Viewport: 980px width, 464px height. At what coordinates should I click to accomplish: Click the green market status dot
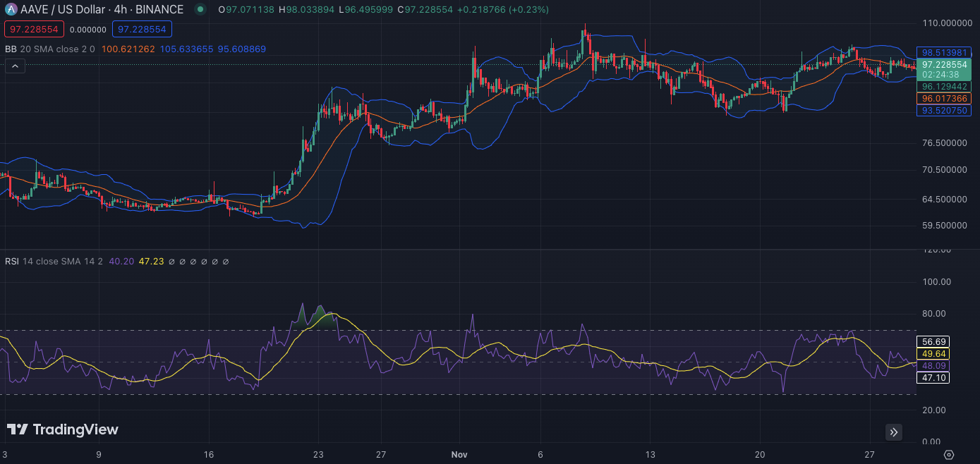[x=201, y=10]
